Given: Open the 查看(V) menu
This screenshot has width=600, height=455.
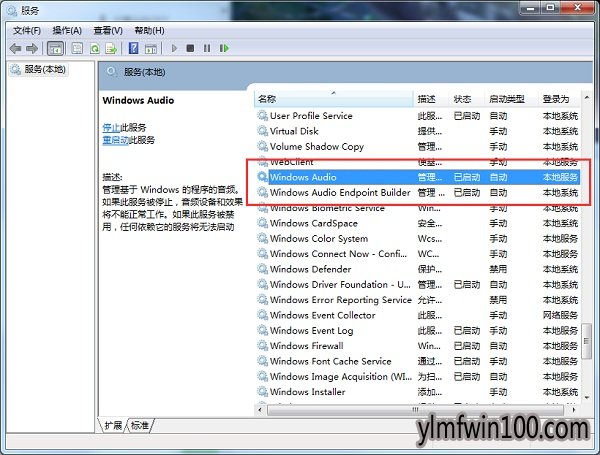Looking at the screenshot, I should tap(108, 31).
